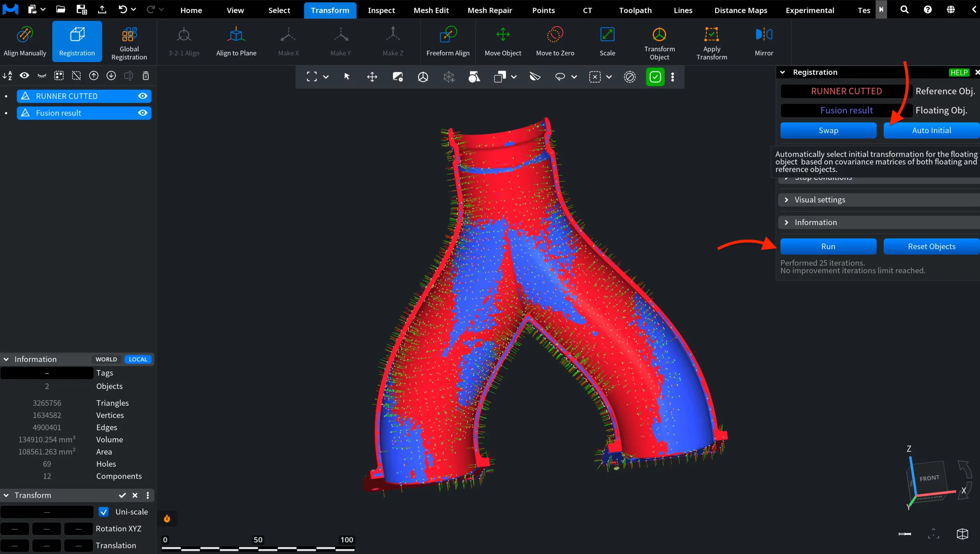Image resolution: width=980 pixels, height=554 pixels.
Task: Delete selected objects with the trash icon
Action: pos(145,76)
